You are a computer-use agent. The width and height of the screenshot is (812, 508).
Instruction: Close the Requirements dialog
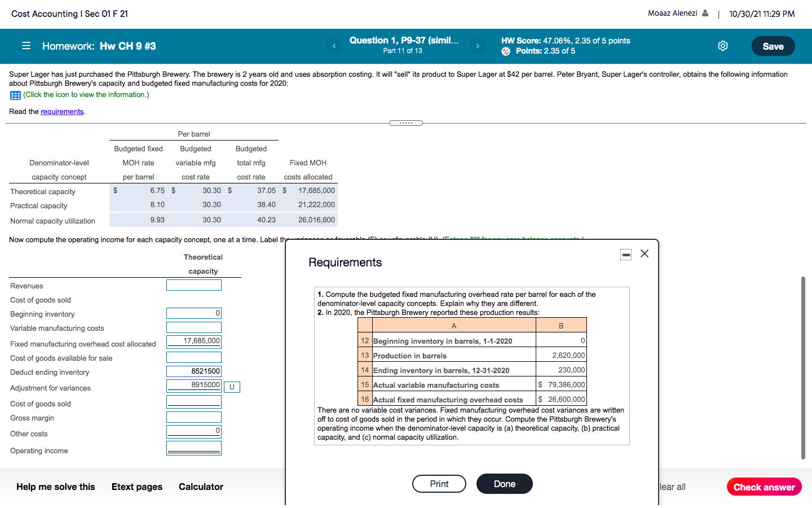(645, 253)
